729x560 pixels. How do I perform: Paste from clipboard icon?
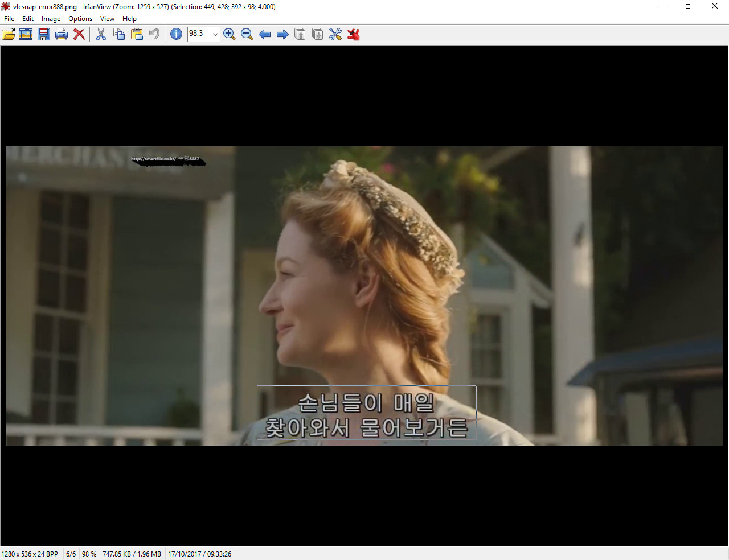pos(137,34)
